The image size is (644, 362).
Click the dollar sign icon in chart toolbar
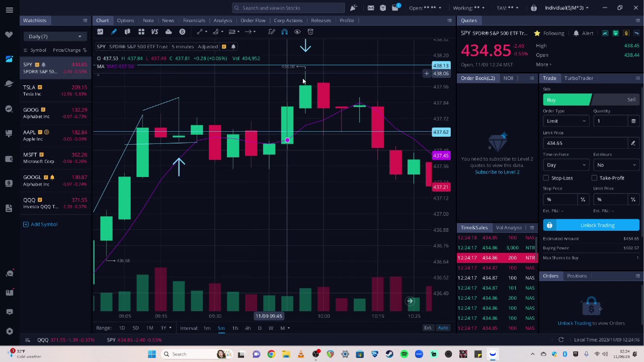point(182,32)
